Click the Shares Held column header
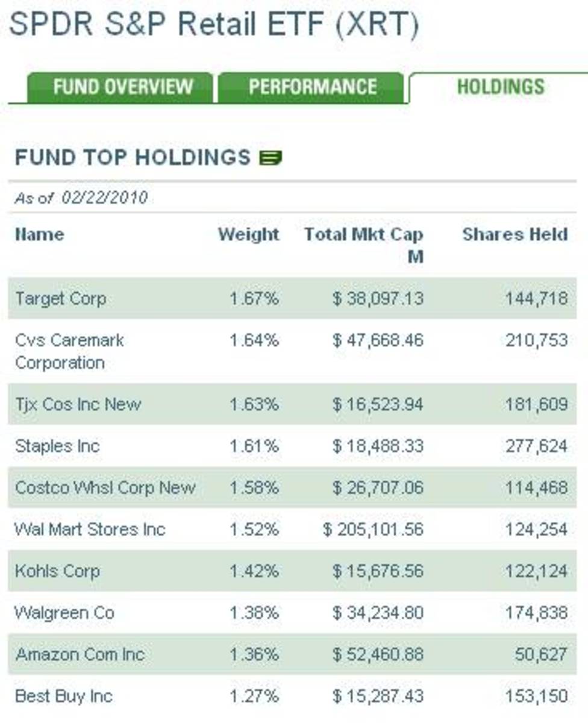Image resolution: width=588 pixels, height=723 pixels. coord(514,234)
